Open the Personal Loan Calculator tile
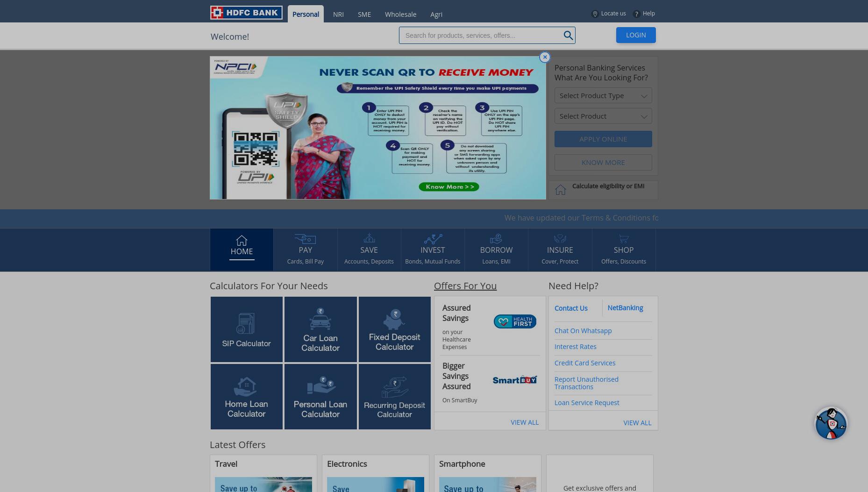This screenshot has width=868, height=492. (x=320, y=397)
